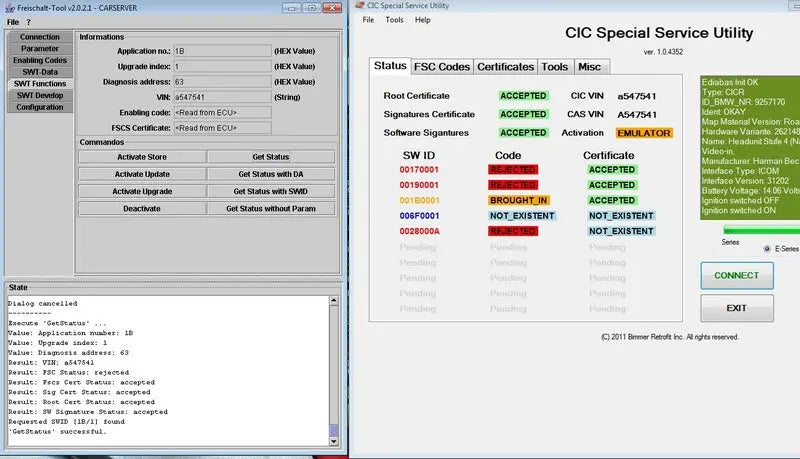Viewport: 800px width, 459px height.
Task: Click the Application no. input field
Action: [x=221, y=49]
